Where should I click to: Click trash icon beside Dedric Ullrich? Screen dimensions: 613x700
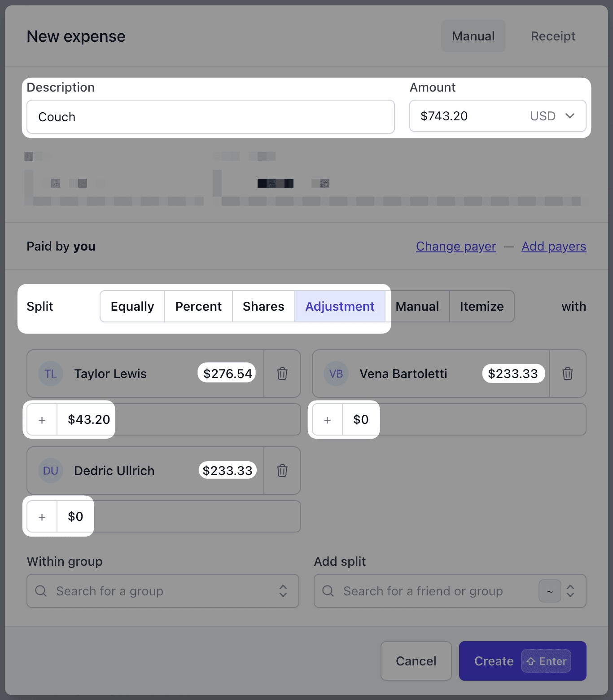[282, 471]
